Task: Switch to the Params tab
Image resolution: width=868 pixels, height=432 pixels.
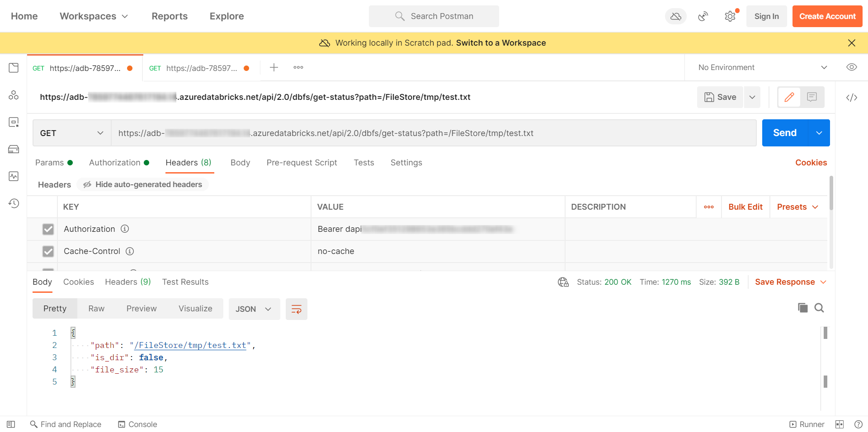Action: pos(54,163)
